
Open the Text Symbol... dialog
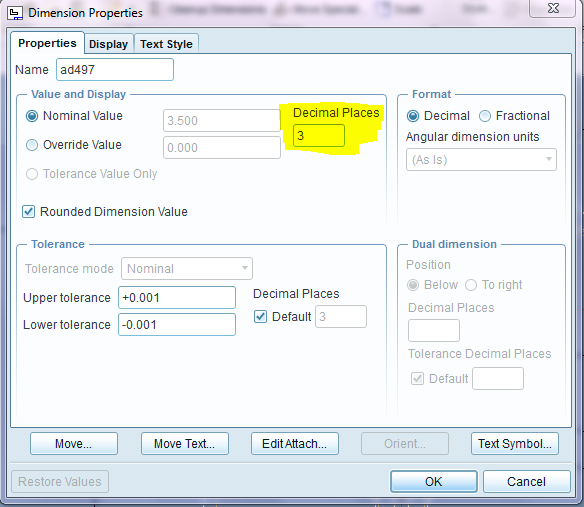point(515,443)
